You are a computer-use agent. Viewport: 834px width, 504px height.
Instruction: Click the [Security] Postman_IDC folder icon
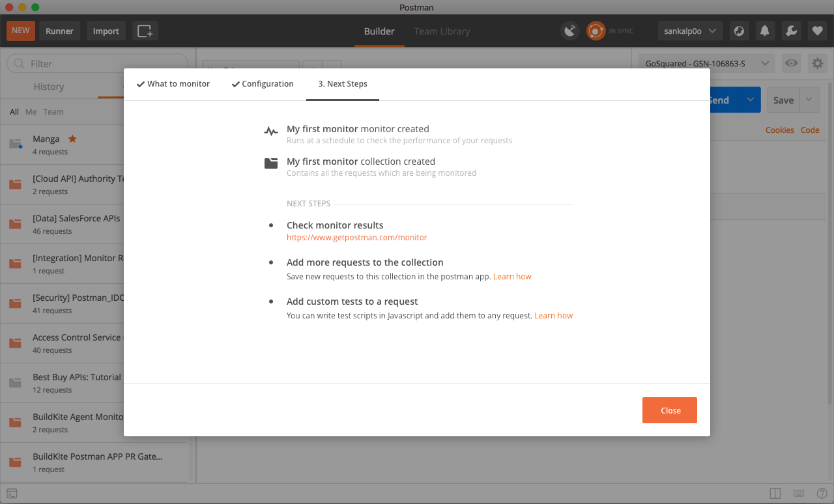(x=16, y=303)
